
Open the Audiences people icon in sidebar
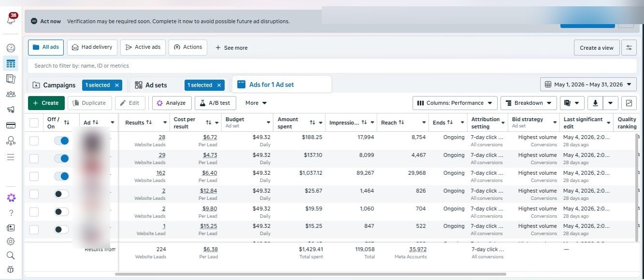[x=11, y=94]
